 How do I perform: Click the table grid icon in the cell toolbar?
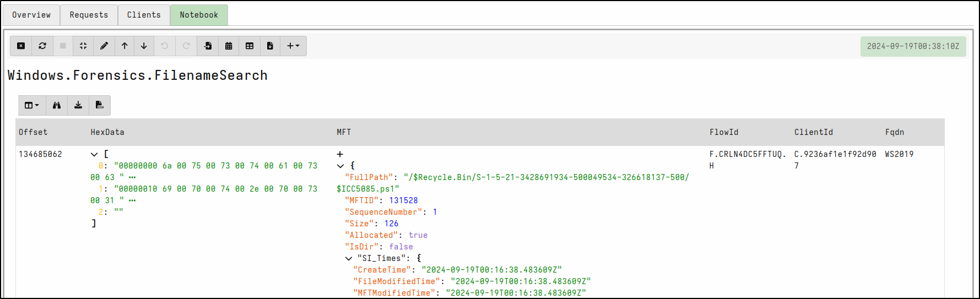click(x=250, y=46)
